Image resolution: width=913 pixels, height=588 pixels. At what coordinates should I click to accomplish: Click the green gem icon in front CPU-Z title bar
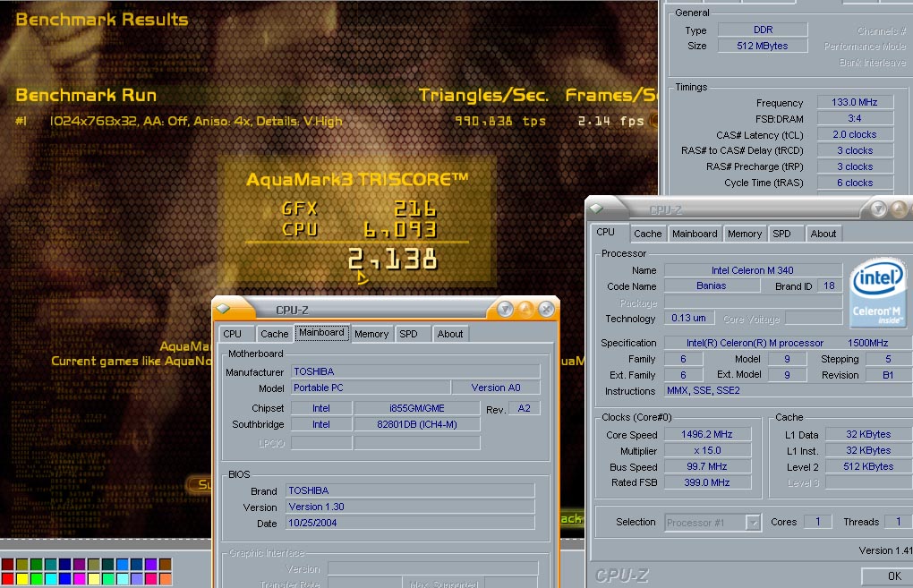[x=224, y=309]
